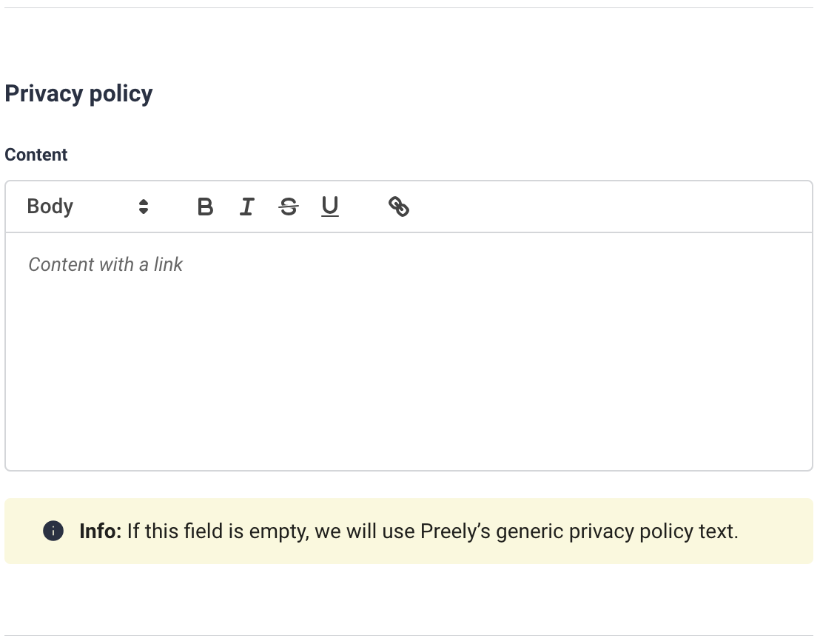Apply italic formatting with the I icon
The height and width of the screenshot is (644, 820).
[x=247, y=207]
